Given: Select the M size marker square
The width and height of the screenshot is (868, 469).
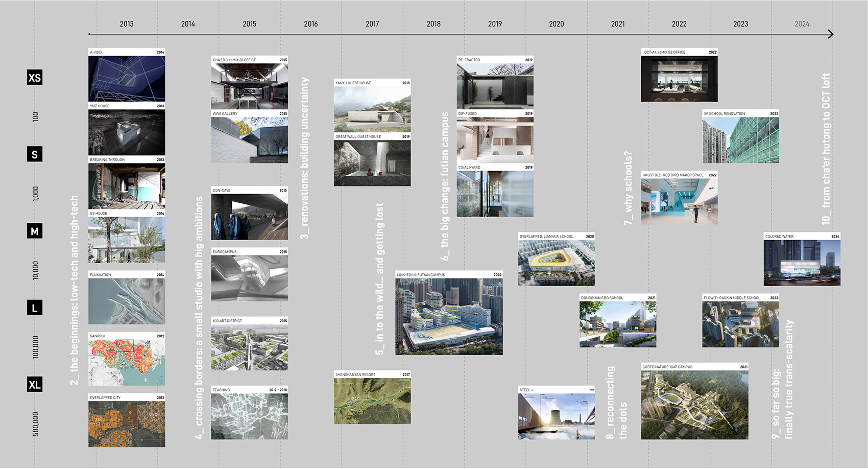Looking at the screenshot, I should pos(34,231).
